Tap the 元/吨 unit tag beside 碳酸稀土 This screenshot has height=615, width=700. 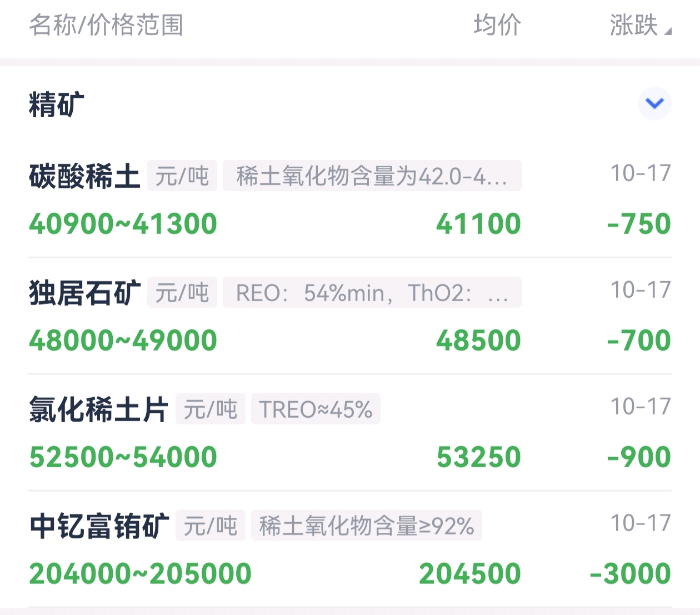[182, 176]
